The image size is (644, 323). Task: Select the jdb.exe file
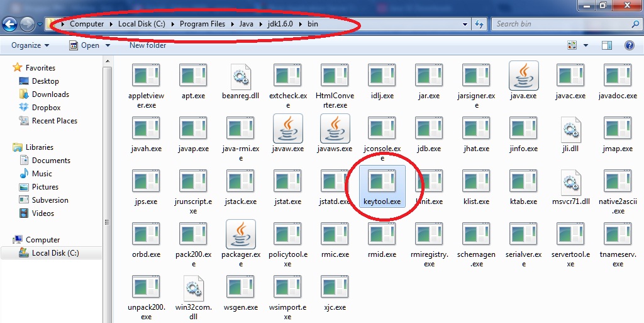point(429,134)
